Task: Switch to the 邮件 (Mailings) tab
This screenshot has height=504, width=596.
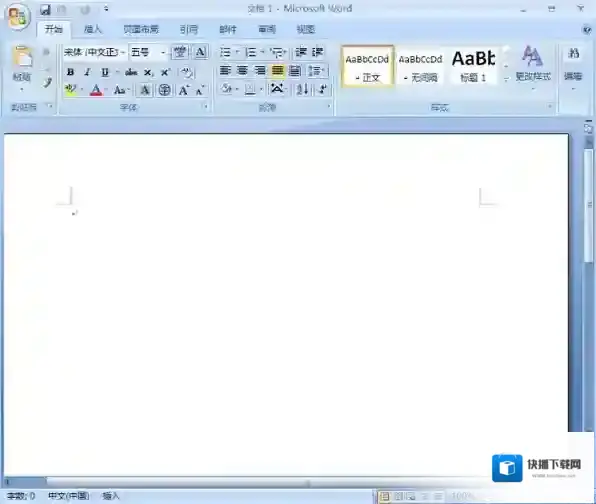Action: coord(228,29)
